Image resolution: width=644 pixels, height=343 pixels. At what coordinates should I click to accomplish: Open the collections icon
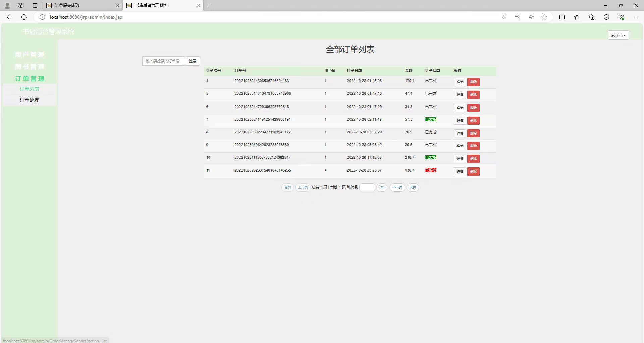592,17
